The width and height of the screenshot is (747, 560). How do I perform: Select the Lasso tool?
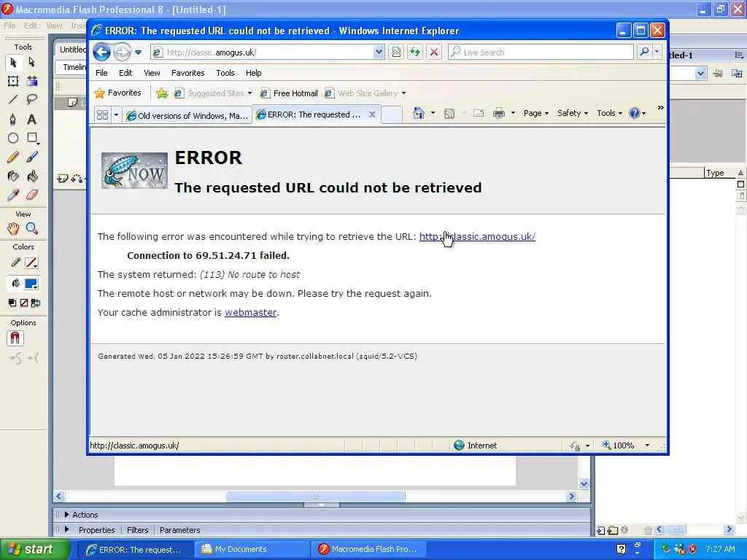[x=32, y=99]
